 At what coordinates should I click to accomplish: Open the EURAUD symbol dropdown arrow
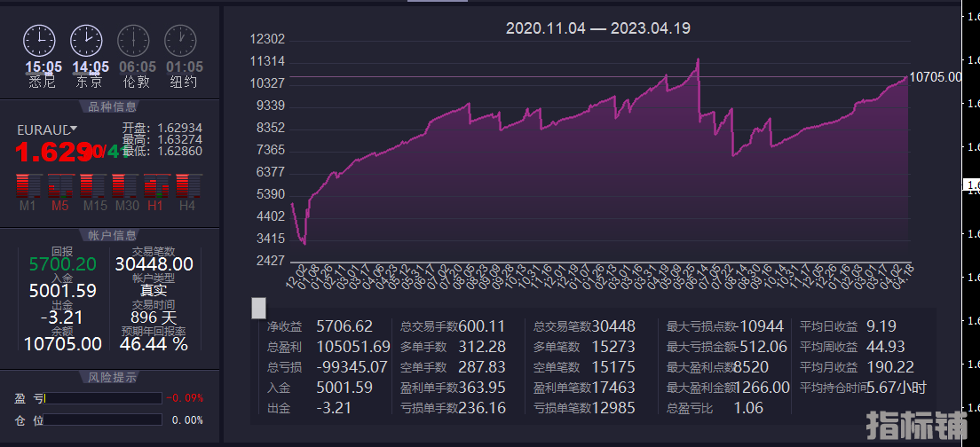(x=74, y=129)
